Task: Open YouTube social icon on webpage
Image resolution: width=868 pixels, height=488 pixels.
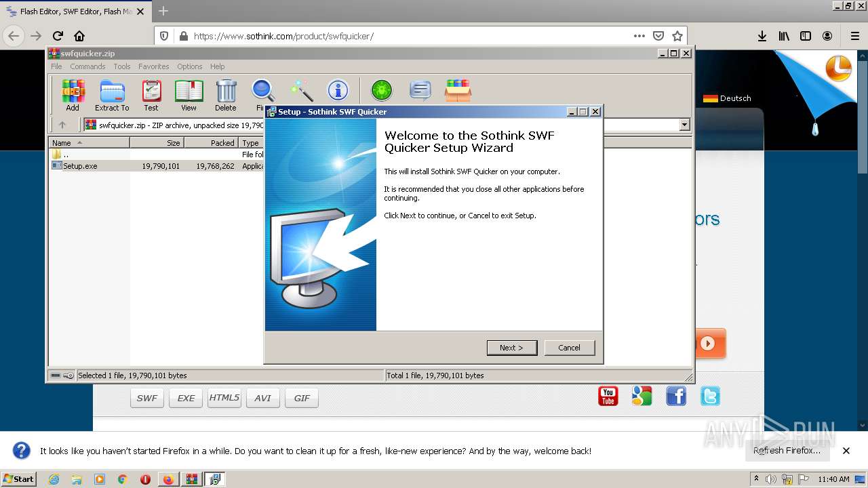Action: click(608, 396)
